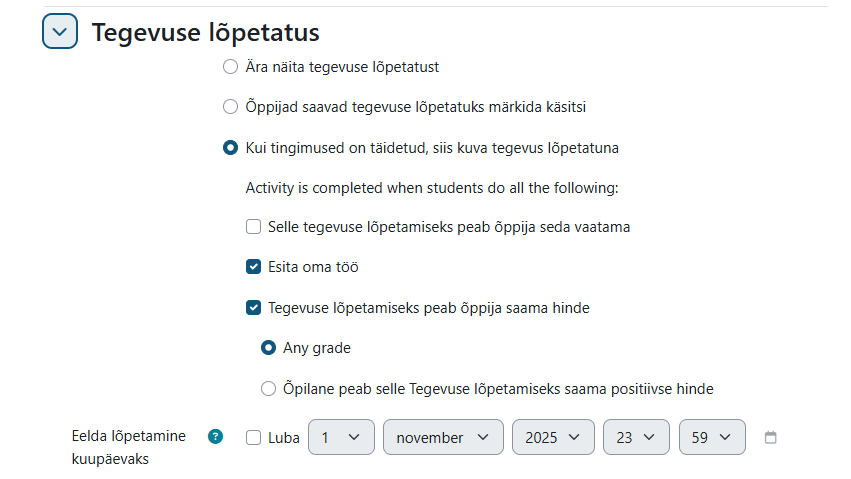The image size is (851, 479).
Task: Collapse the Tegevuse lõpetatus section chevron
Action: (x=60, y=32)
